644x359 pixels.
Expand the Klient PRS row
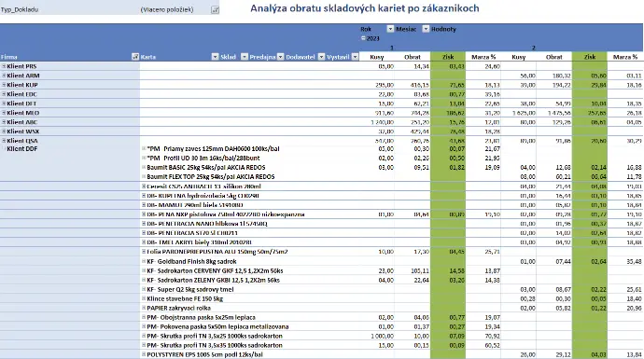[x=4, y=66]
